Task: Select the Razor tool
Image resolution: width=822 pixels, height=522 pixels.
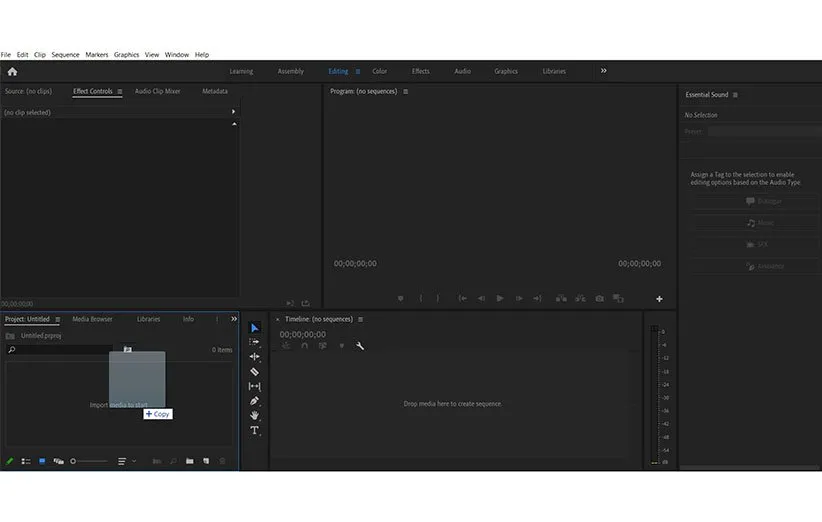Action: (254, 371)
